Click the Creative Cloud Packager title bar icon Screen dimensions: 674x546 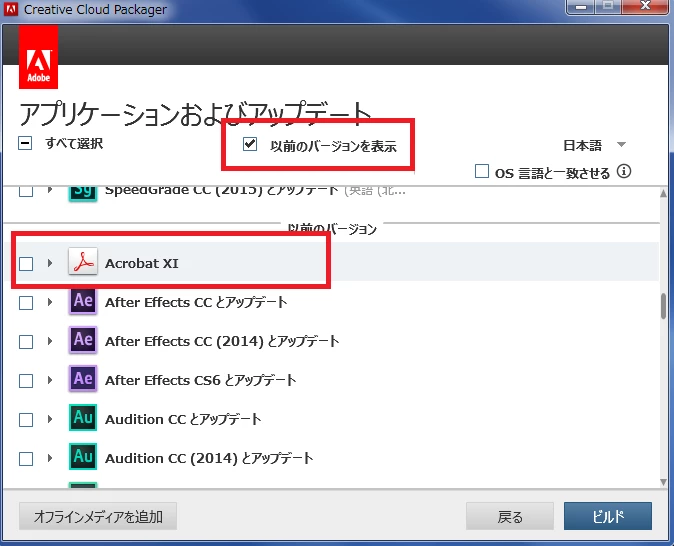(11, 9)
